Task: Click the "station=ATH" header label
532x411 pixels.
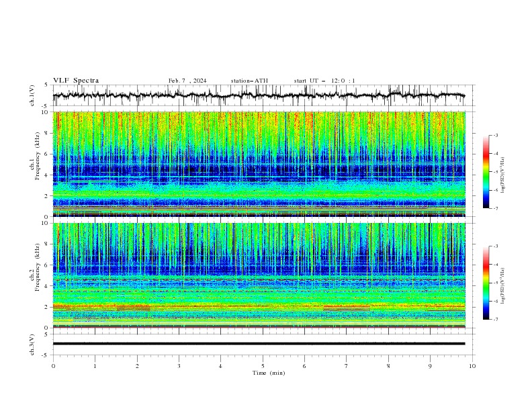Action: coord(249,81)
